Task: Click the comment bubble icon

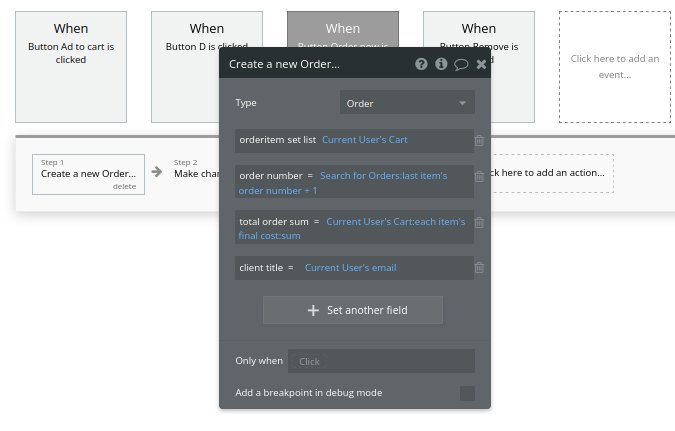Action: pos(461,64)
